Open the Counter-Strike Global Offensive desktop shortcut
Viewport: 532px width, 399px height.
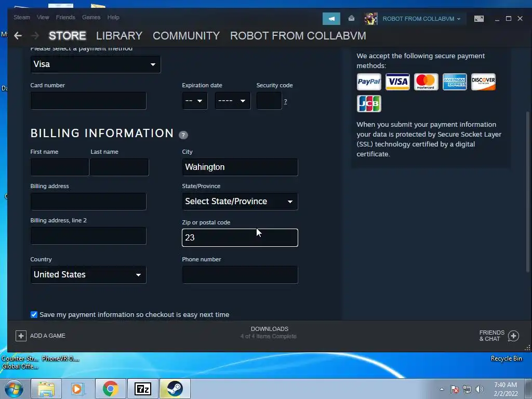(x=20, y=362)
